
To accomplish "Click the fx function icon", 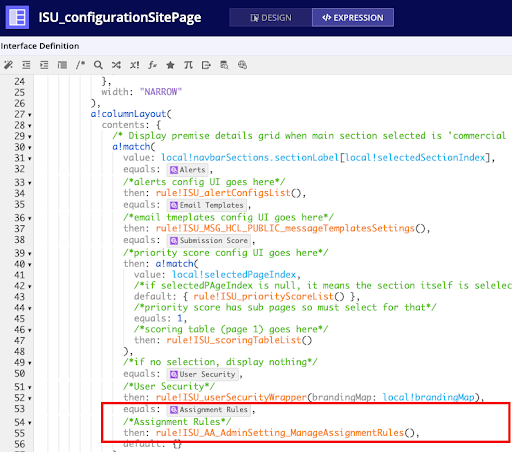I will tap(152, 65).
